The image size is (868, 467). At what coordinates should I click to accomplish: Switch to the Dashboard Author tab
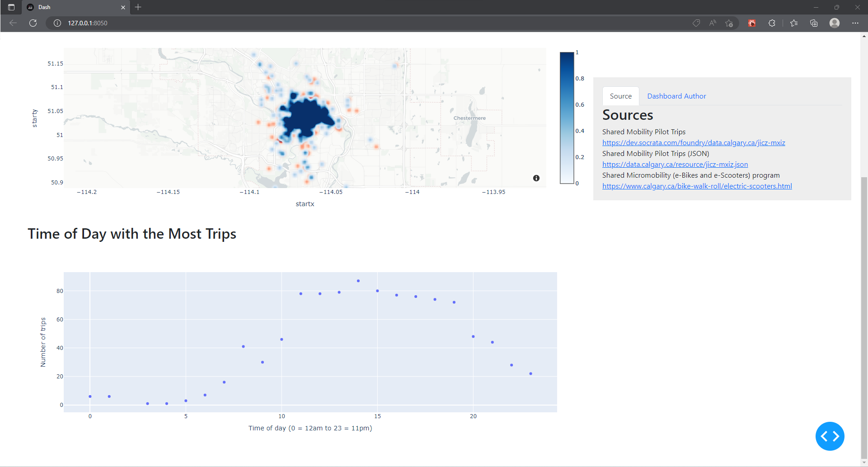tap(676, 96)
